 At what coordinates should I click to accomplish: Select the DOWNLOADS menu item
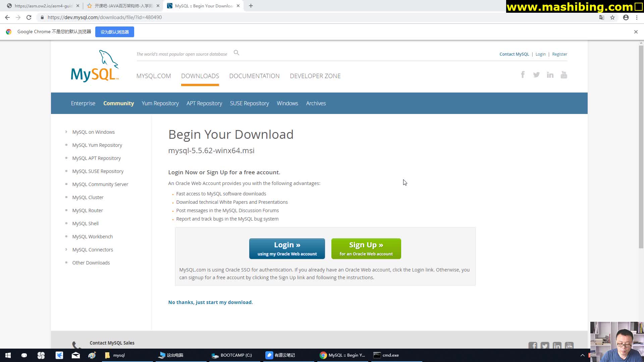pos(200,76)
